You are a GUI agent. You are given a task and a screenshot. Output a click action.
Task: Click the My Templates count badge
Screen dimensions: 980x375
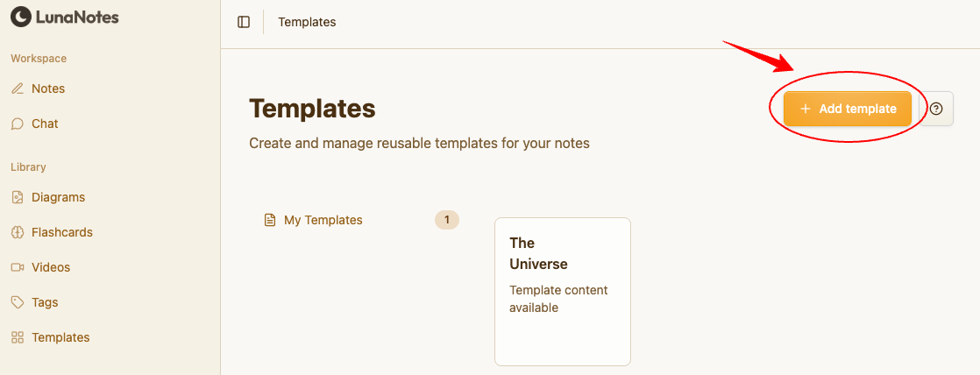446,220
